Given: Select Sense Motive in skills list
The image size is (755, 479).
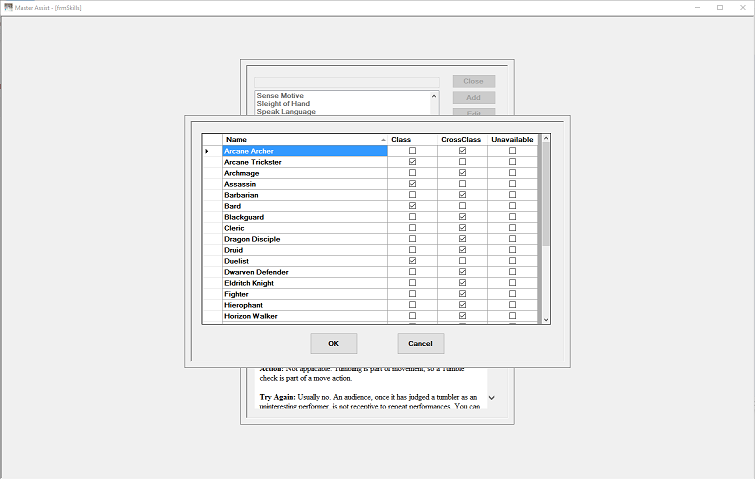Looking at the screenshot, I should (x=280, y=96).
